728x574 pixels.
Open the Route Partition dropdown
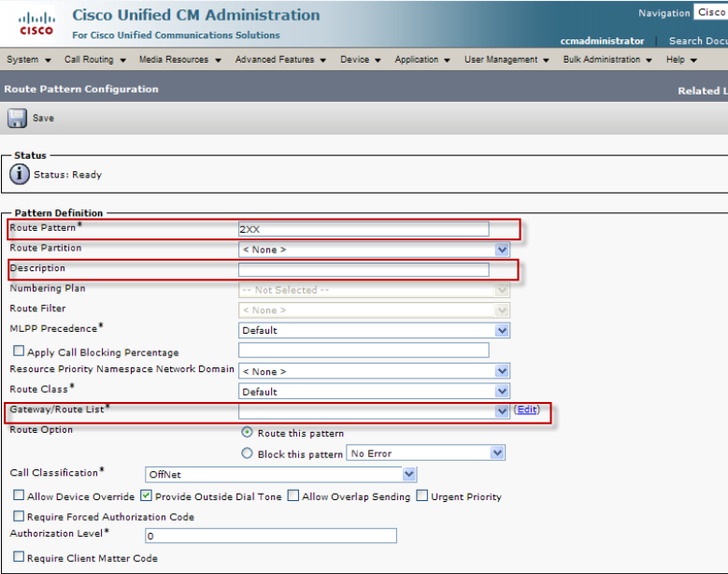[374, 250]
